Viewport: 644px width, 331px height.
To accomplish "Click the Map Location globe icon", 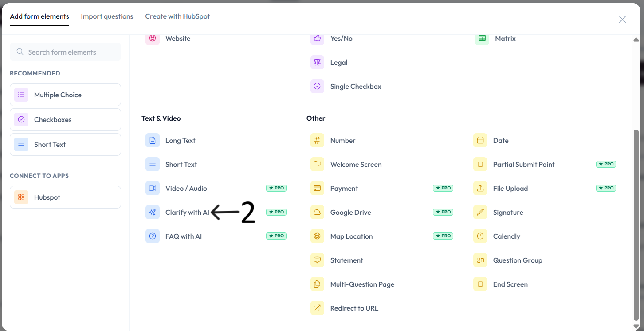I will pyautogui.click(x=317, y=236).
